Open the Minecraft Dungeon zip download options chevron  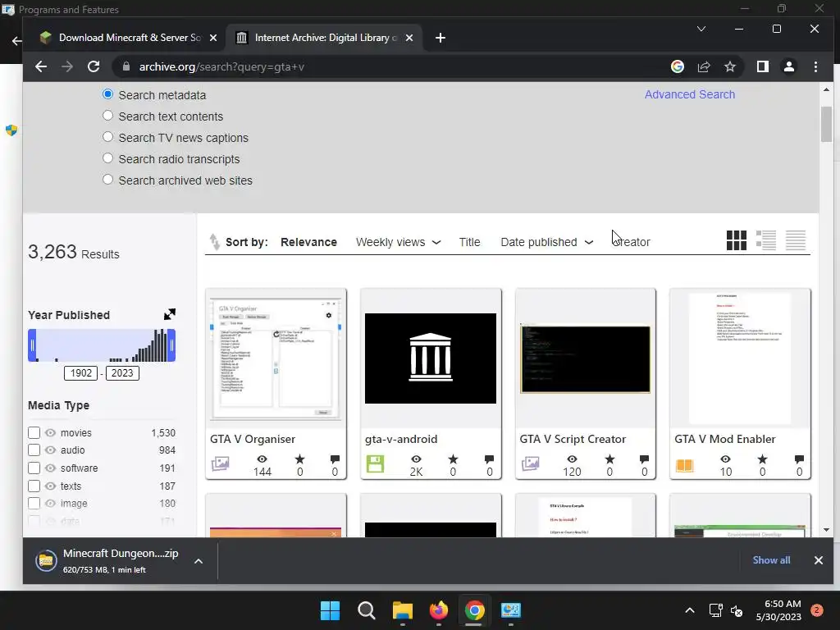click(199, 561)
